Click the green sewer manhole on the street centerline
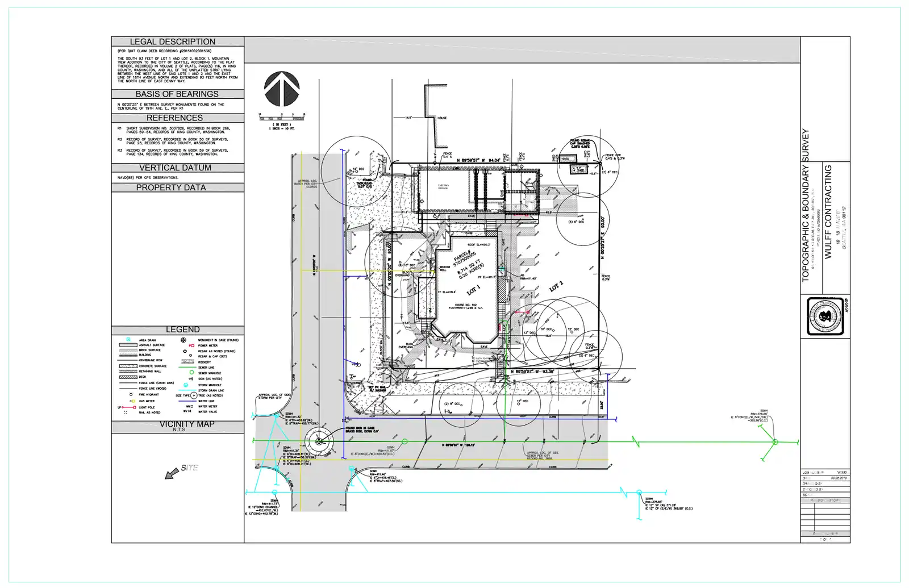909x588 pixels. pyautogui.click(x=405, y=441)
